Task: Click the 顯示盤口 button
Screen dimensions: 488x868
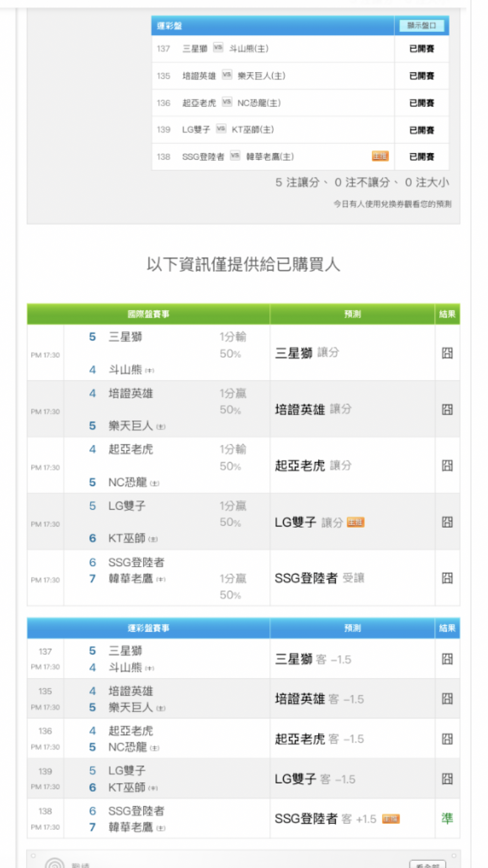Action: point(422,26)
